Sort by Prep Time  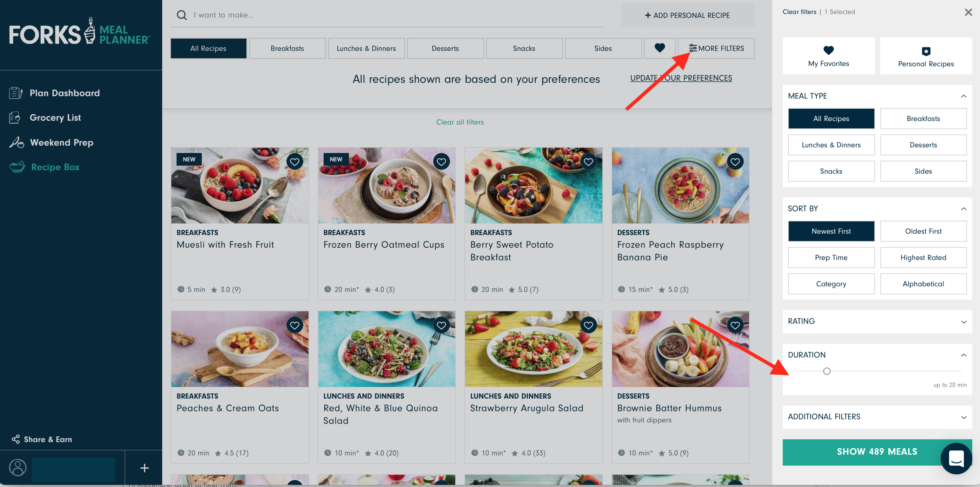[x=831, y=258]
